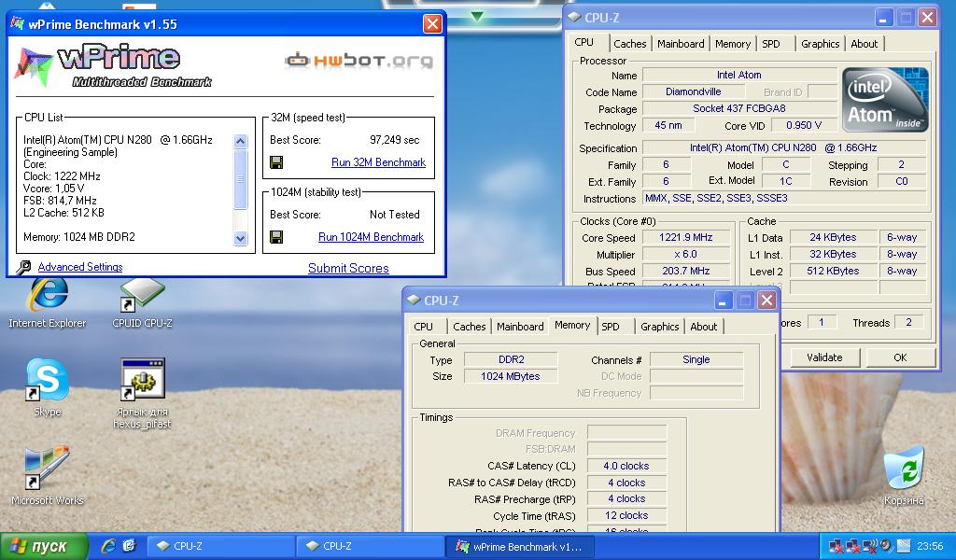This screenshot has width=956, height=560.
Task: Switch to Caches tab in back CPU-Z window
Action: pyautogui.click(x=630, y=44)
